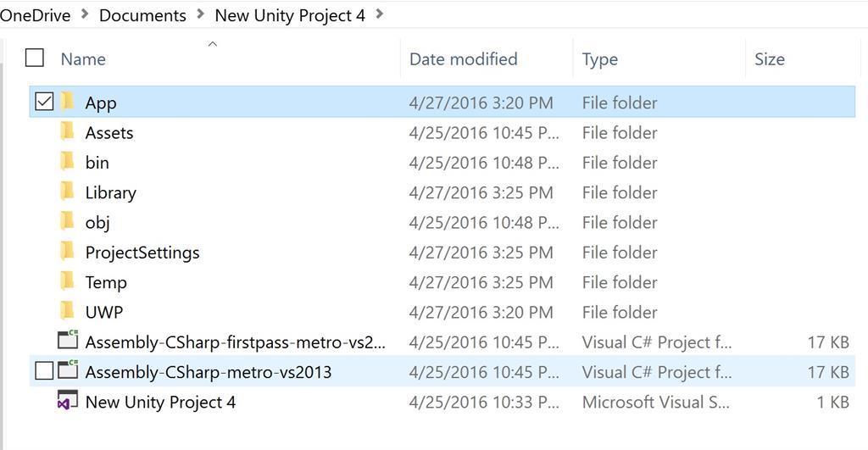
Task: Sort files by Date modified column
Action: click(463, 59)
